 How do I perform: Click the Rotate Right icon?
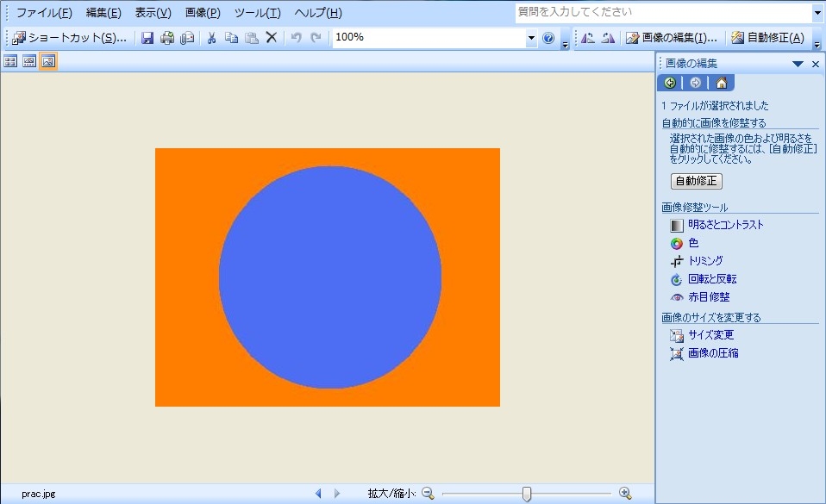(608, 38)
